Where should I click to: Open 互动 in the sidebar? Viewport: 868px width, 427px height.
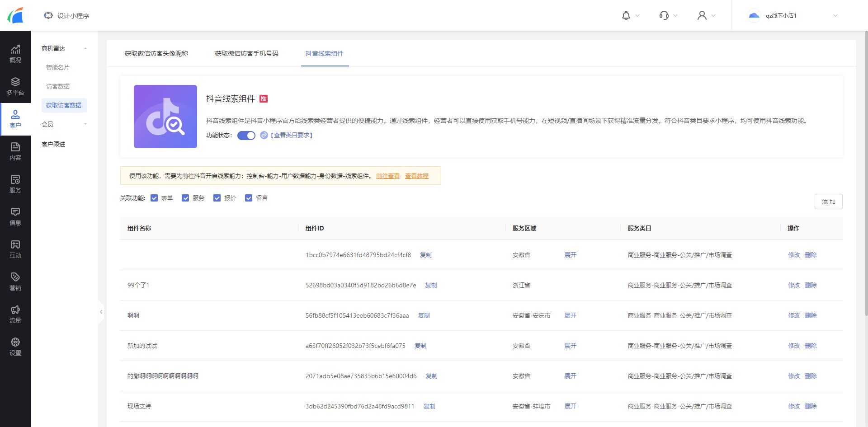(15, 249)
